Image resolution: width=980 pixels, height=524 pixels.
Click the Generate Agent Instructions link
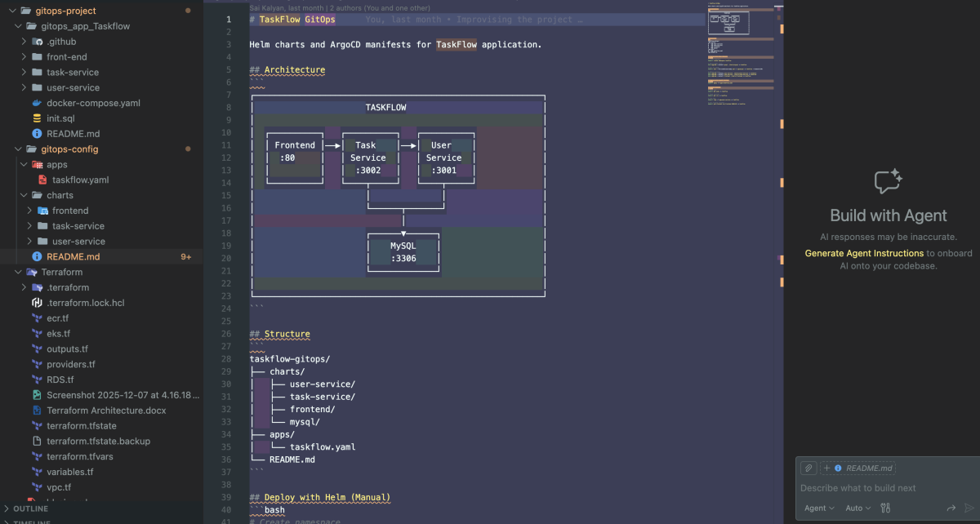(x=864, y=253)
